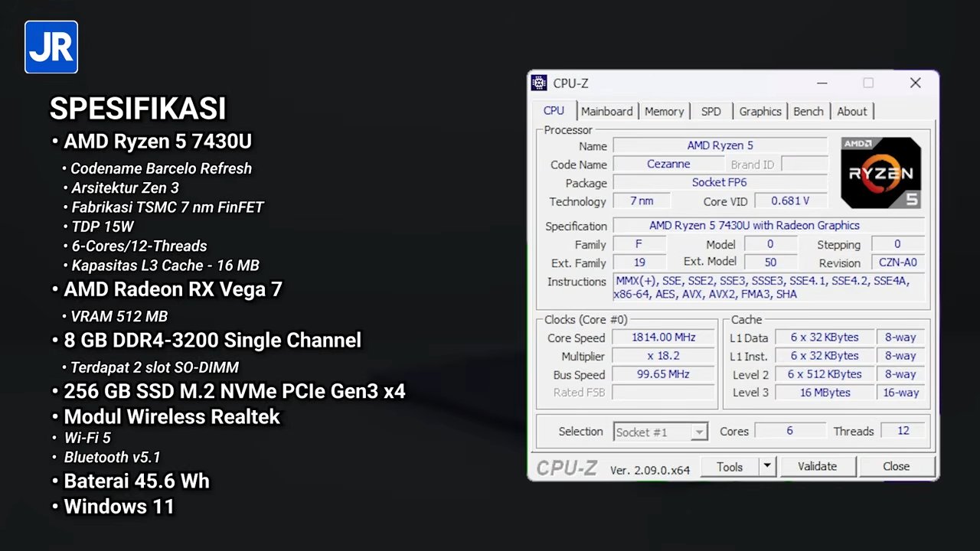Click the Tools button

[729, 467]
